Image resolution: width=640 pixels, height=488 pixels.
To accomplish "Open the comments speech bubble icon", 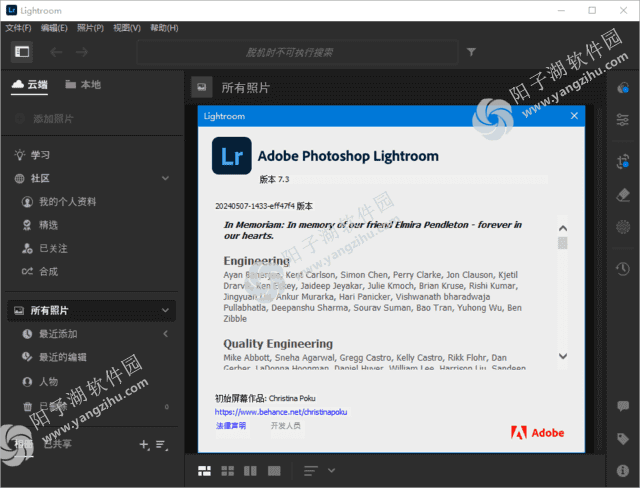I will click(x=623, y=406).
